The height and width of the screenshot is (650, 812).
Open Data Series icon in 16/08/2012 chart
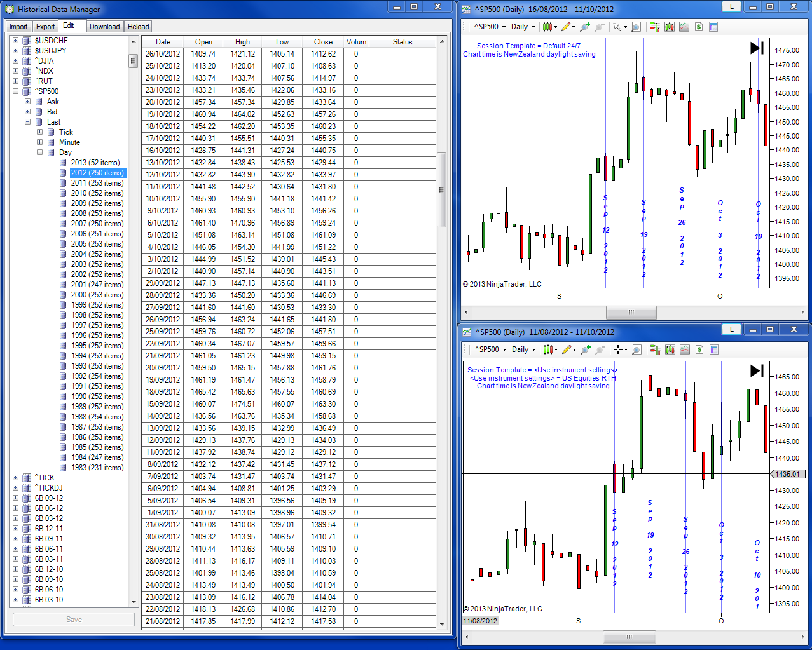[670, 27]
